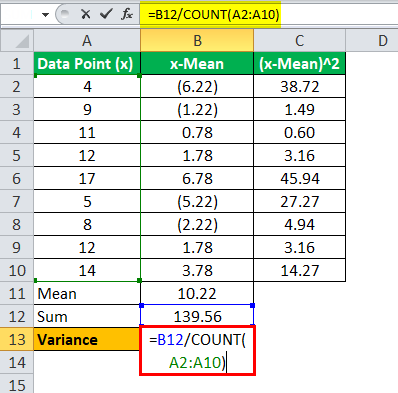The height and width of the screenshot is (393, 398).
Task: Click inside the formula bar text
Action: coord(213,15)
